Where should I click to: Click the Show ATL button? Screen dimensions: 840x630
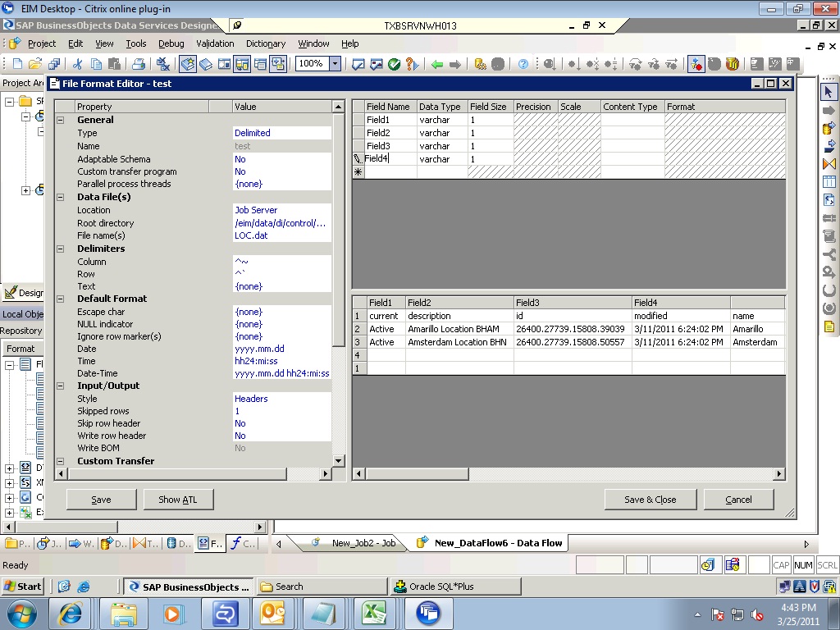178,499
